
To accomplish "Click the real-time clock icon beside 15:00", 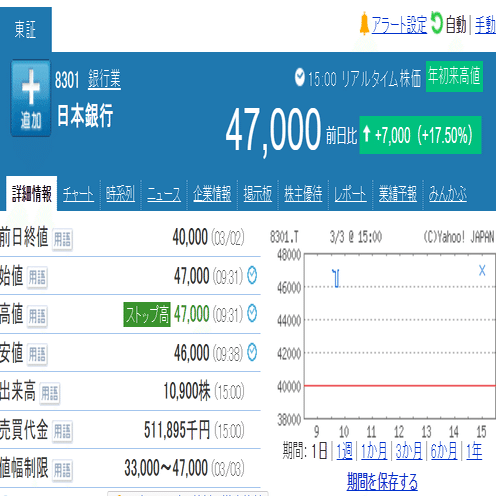I will click(x=300, y=77).
